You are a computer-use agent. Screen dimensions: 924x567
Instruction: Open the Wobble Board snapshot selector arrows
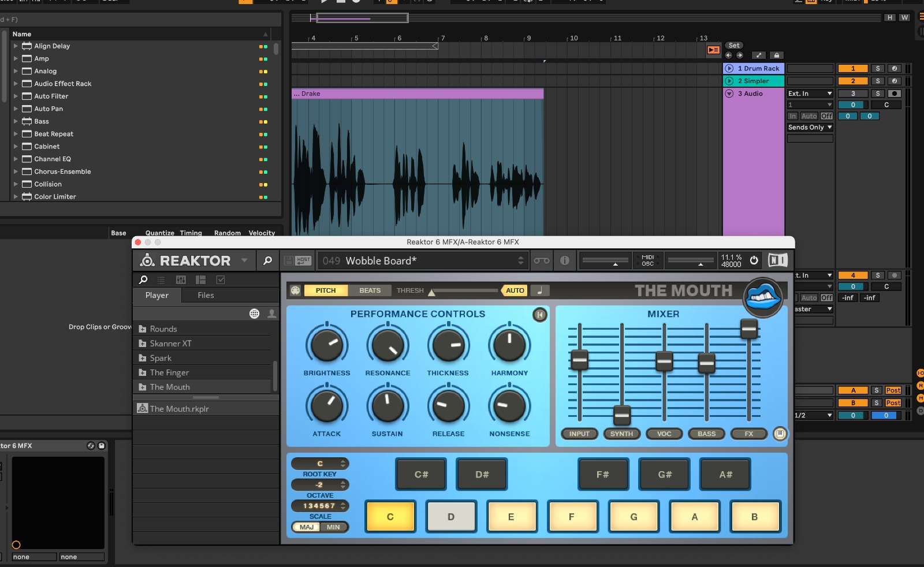click(x=521, y=261)
